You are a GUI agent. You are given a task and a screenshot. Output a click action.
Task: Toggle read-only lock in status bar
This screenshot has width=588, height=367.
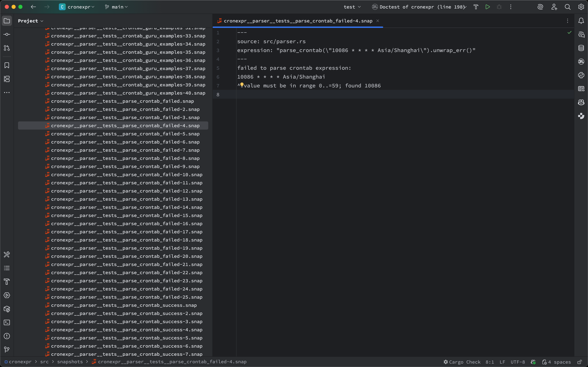pyautogui.click(x=579, y=362)
